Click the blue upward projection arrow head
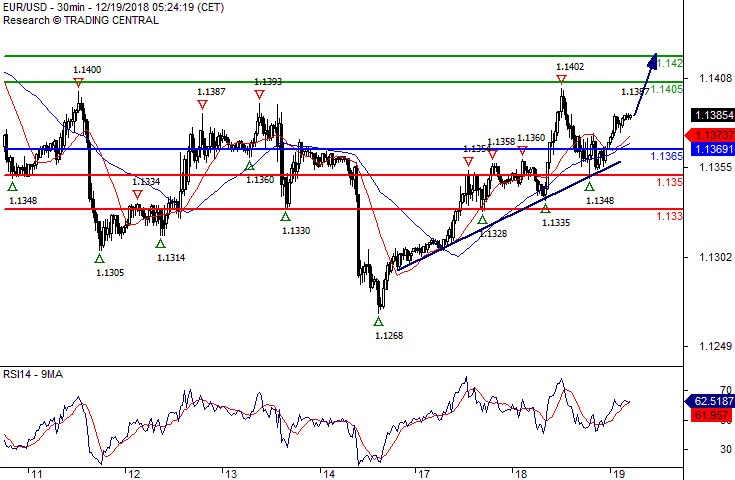 coord(653,59)
